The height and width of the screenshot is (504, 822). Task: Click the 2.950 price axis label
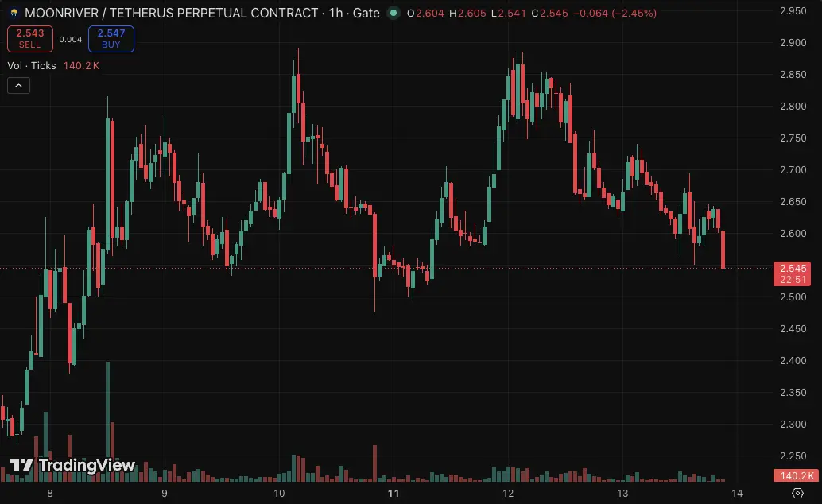click(793, 10)
